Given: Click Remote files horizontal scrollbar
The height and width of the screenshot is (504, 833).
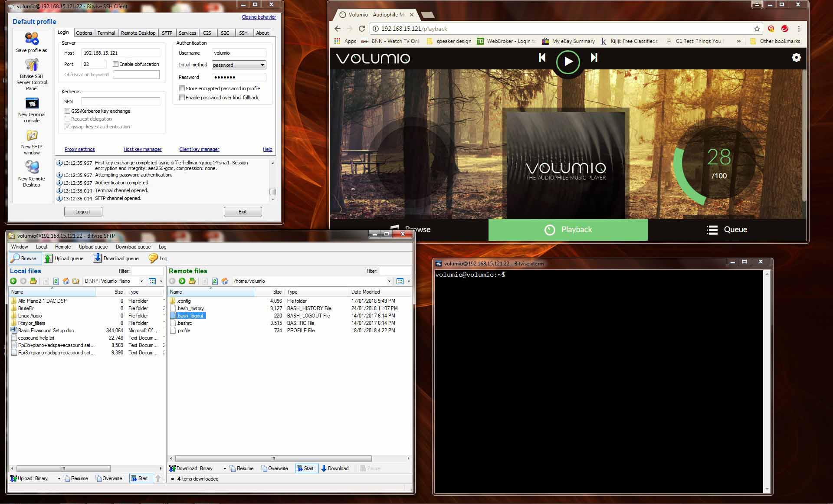Looking at the screenshot, I should pyautogui.click(x=273, y=458).
